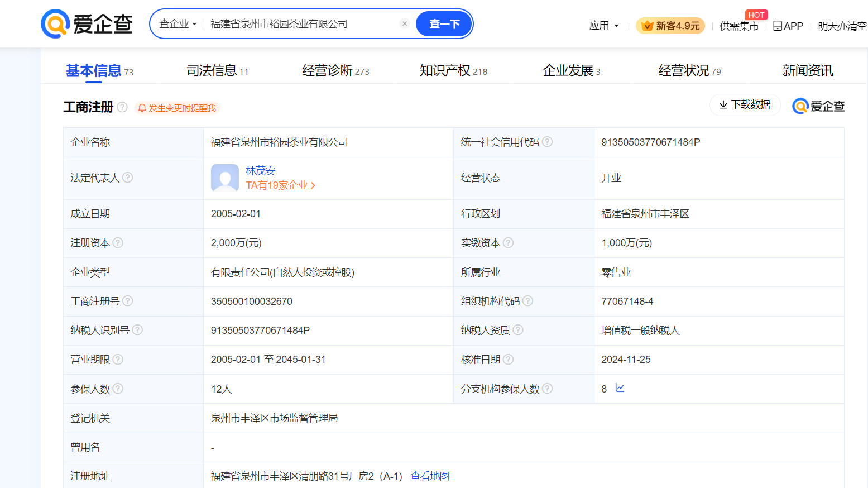The image size is (868, 488).
Task: Open the TA有19家企业 link
Action: (x=281, y=185)
